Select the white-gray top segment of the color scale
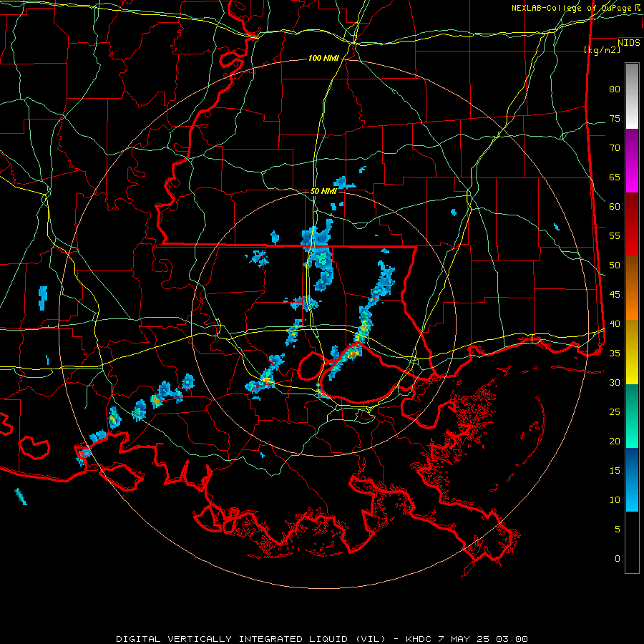This screenshot has width=644, height=644. (x=632, y=96)
